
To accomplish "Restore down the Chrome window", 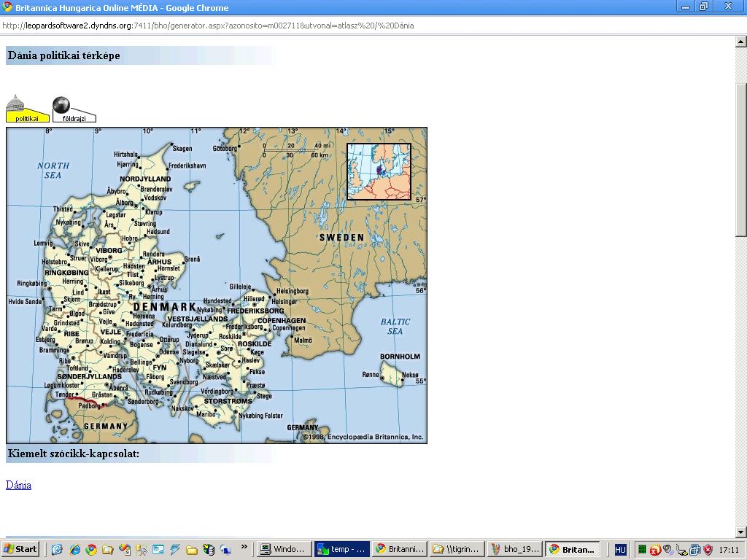I will (x=703, y=7).
